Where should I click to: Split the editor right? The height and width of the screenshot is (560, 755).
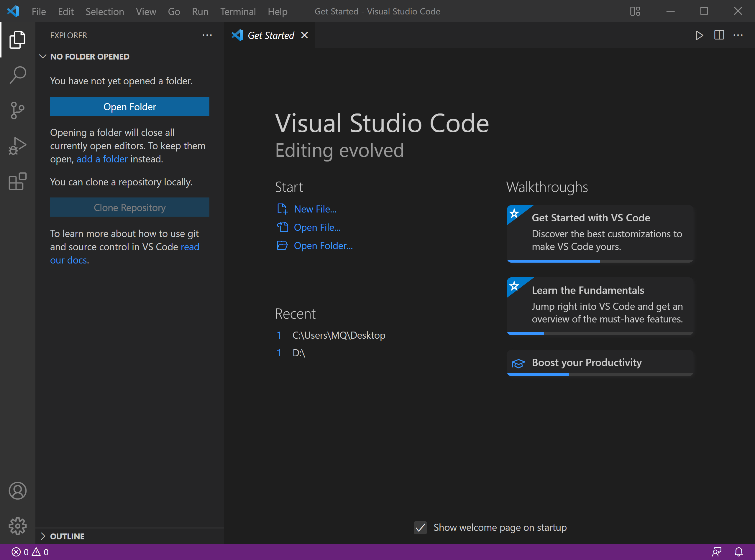tap(719, 35)
